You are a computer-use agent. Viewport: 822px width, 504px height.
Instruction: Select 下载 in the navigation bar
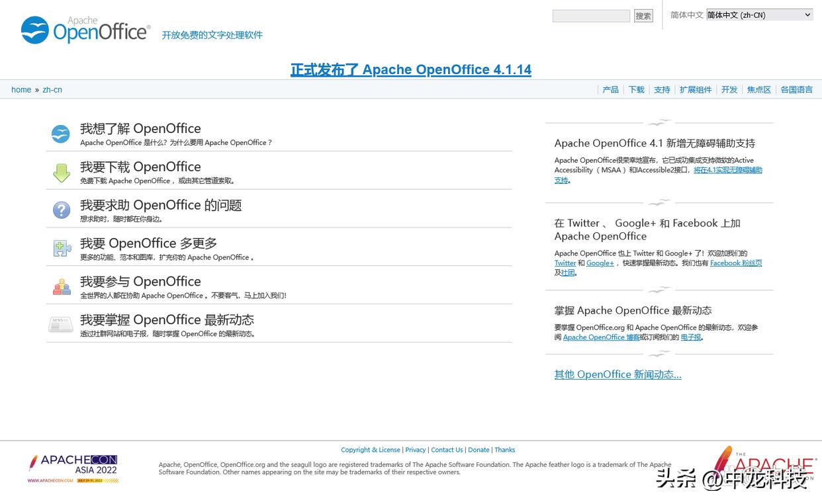[x=636, y=89]
